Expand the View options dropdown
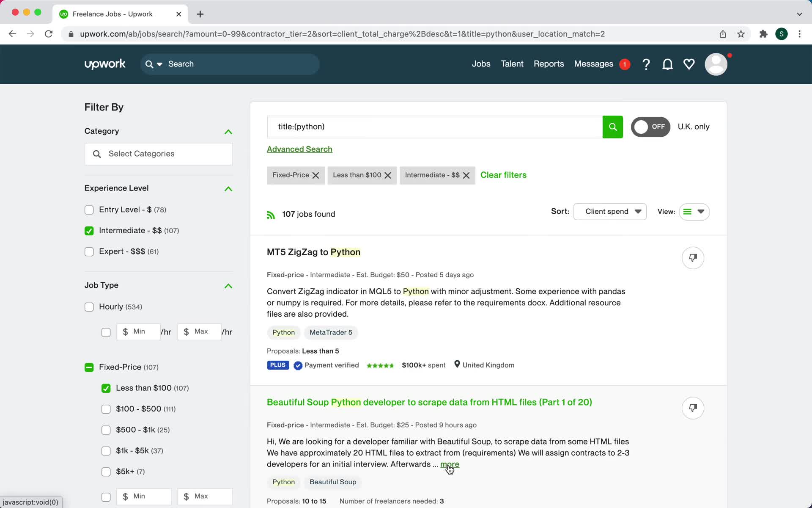Screen dimensions: 812x508 tap(700, 211)
